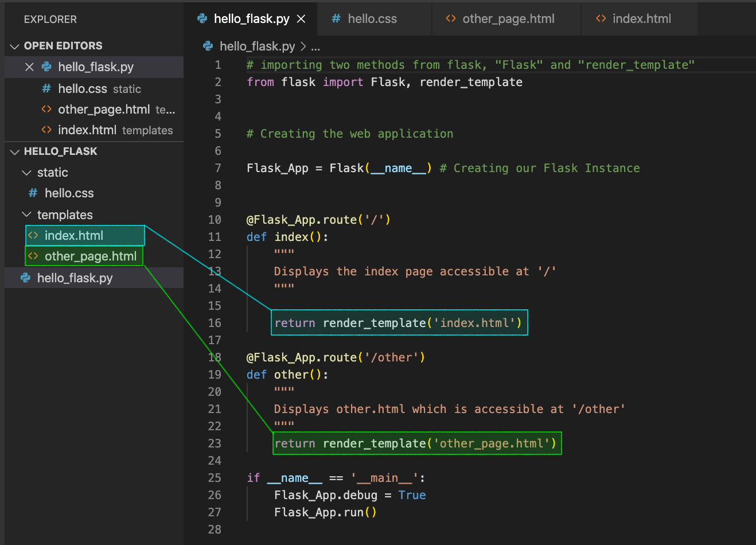Collapse the static folder
This screenshot has height=545, width=756.
[x=26, y=172]
